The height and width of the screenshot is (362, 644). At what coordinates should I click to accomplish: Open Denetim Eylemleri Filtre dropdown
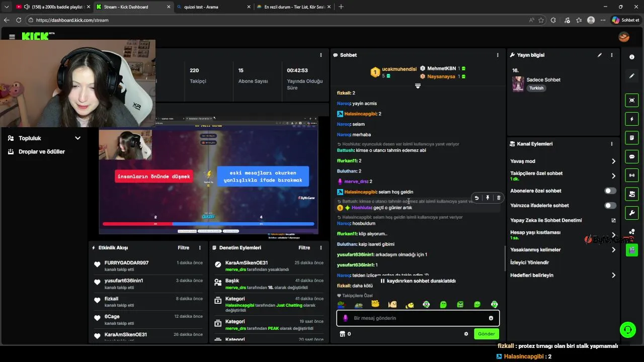click(x=304, y=247)
